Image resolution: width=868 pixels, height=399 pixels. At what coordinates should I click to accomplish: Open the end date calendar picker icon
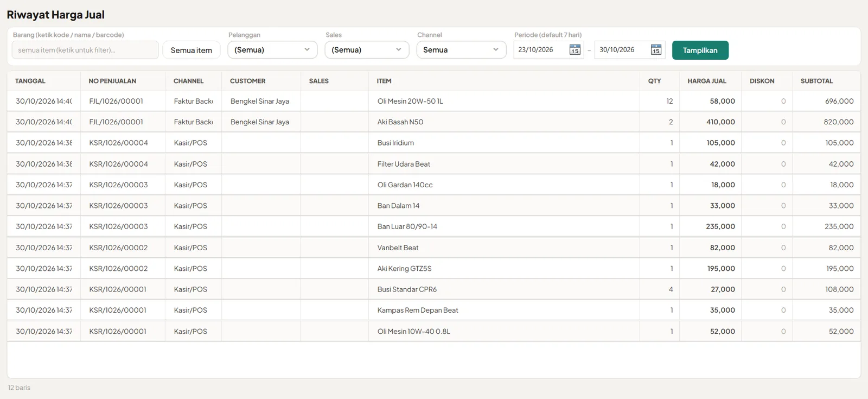click(x=656, y=50)
